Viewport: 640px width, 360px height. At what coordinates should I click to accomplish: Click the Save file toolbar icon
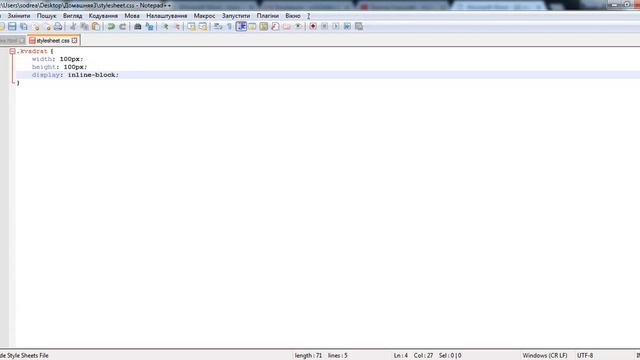tap(12, 27)
